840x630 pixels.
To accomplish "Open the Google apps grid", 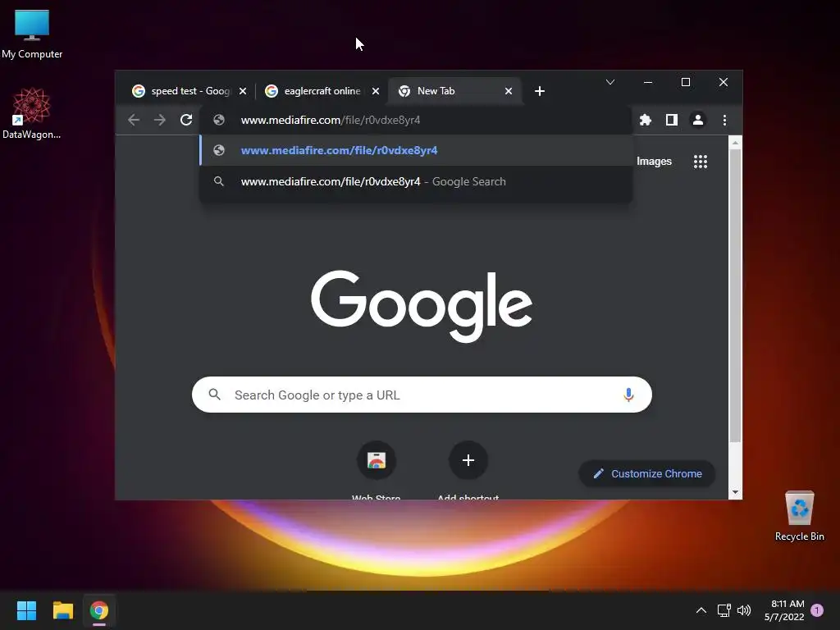I will [x=701, y=162].
